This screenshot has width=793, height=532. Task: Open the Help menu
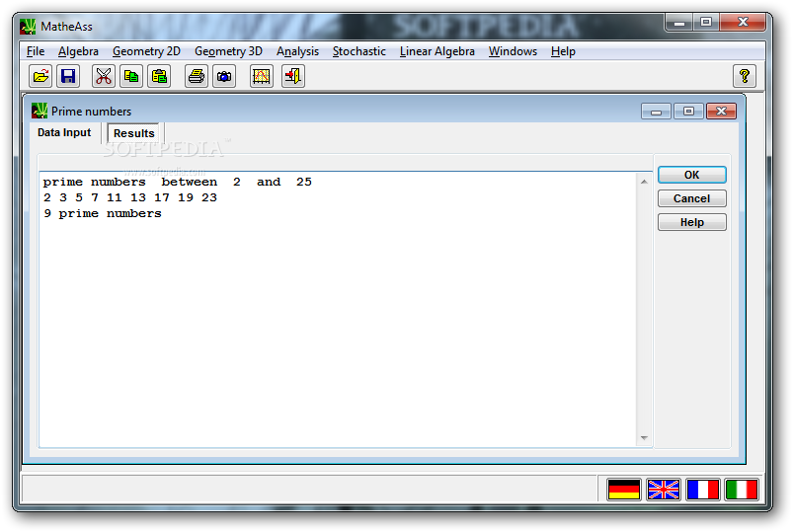pyautogui.click(x=563, y=51)
